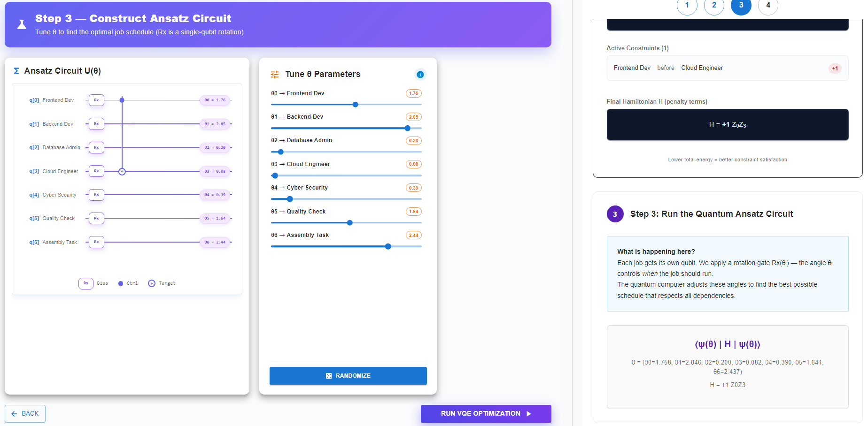Go back with the Back button
The width and height of the screenshot is (868, 426).
(25, 413)
